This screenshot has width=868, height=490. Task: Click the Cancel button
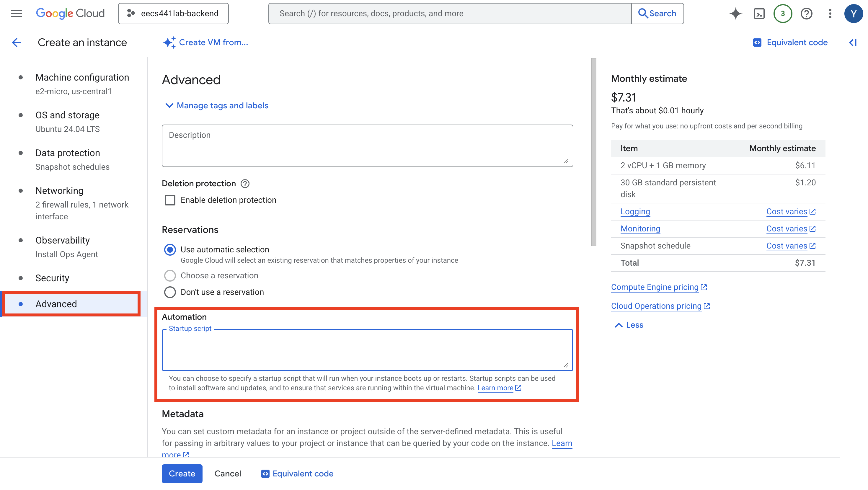tap(227, 473)
